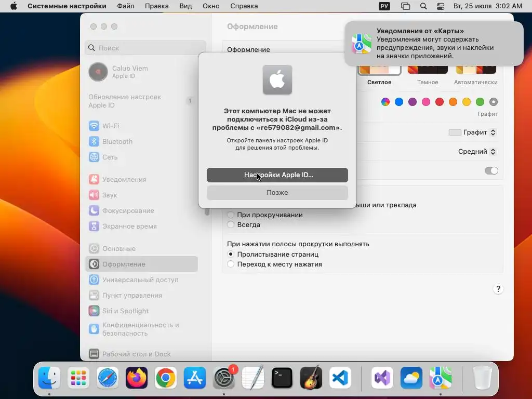The width and height of the screenshot is (532, 399).
Task: Open the РУ input source menu
Action: coord(384,6)
